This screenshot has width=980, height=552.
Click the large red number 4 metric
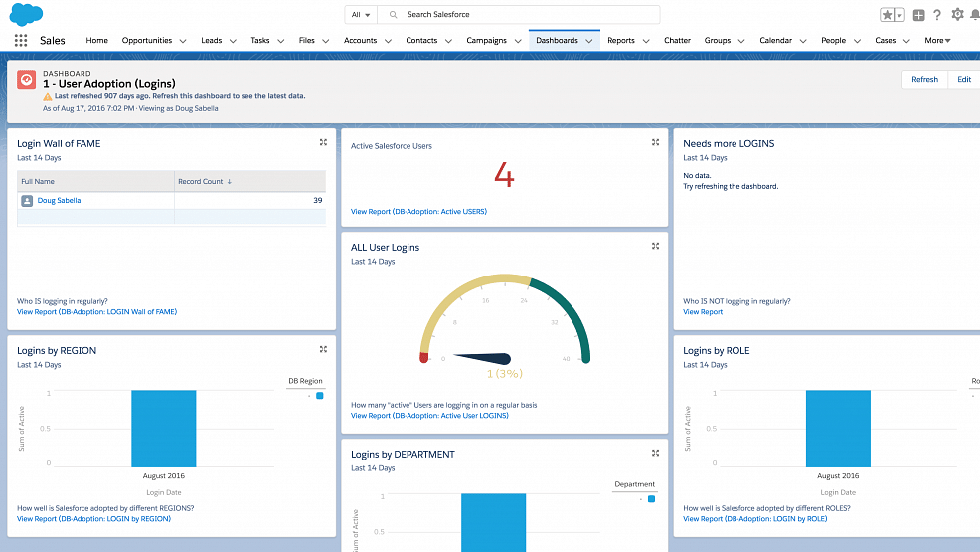[504, 175]
